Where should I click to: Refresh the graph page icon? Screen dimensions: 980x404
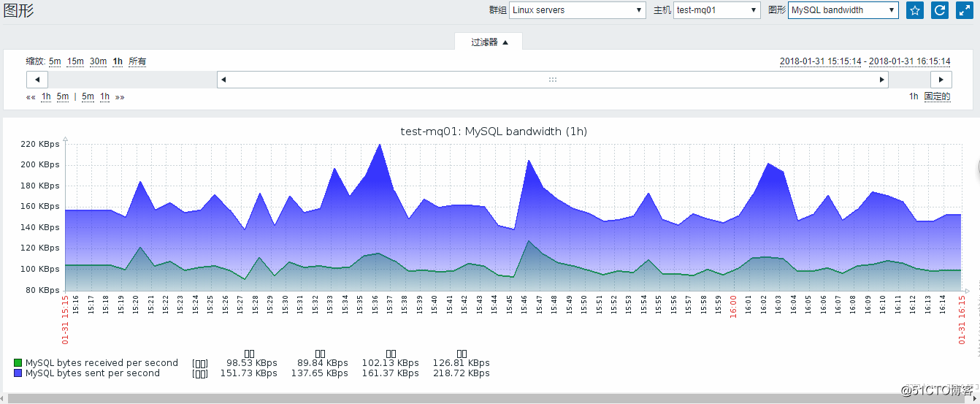click(940, 10)
